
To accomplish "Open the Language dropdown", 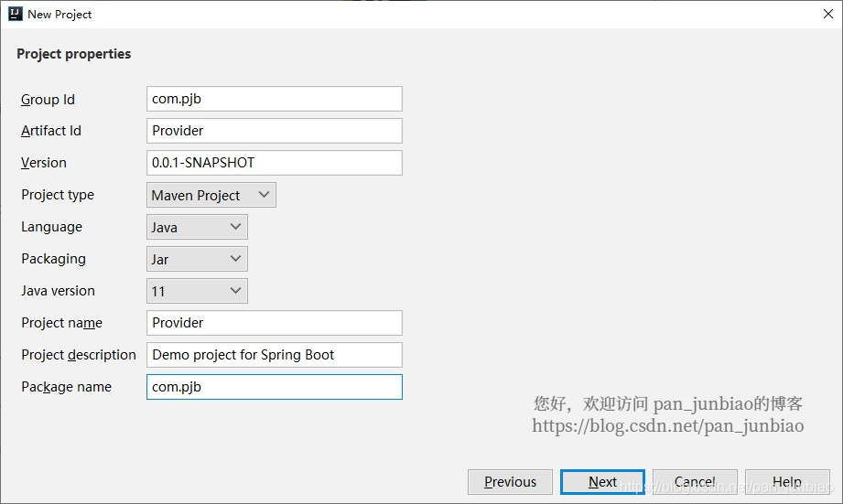I will tap(197, 227).
